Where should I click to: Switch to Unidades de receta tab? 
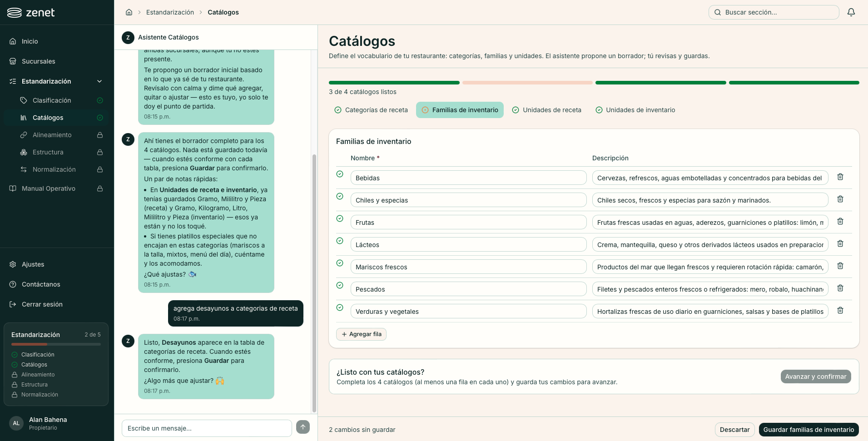point(546,110)
